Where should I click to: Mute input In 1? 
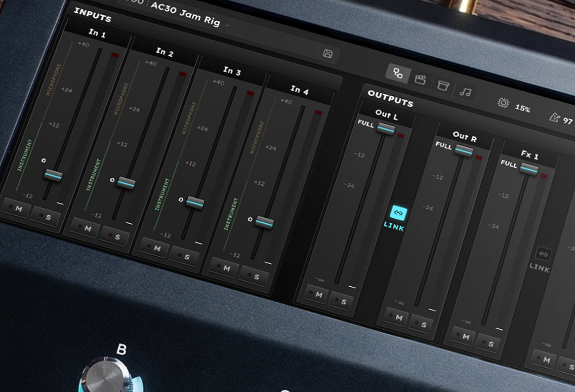point(15,208)
